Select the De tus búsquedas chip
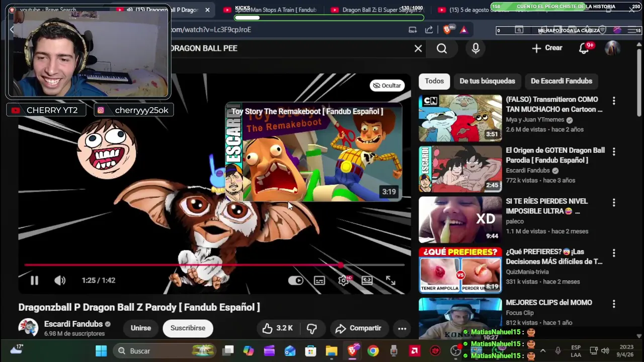644x362 pixels. tap(487, 81)
